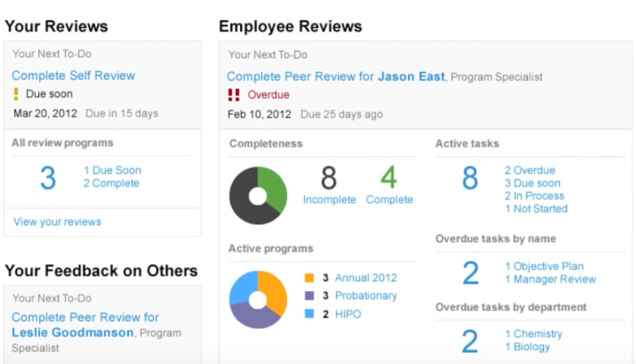Open the 1 Not Started tasks link
The width and height of the screenshot is (636, 364).
pyautogui.click(x=536, y=209)
